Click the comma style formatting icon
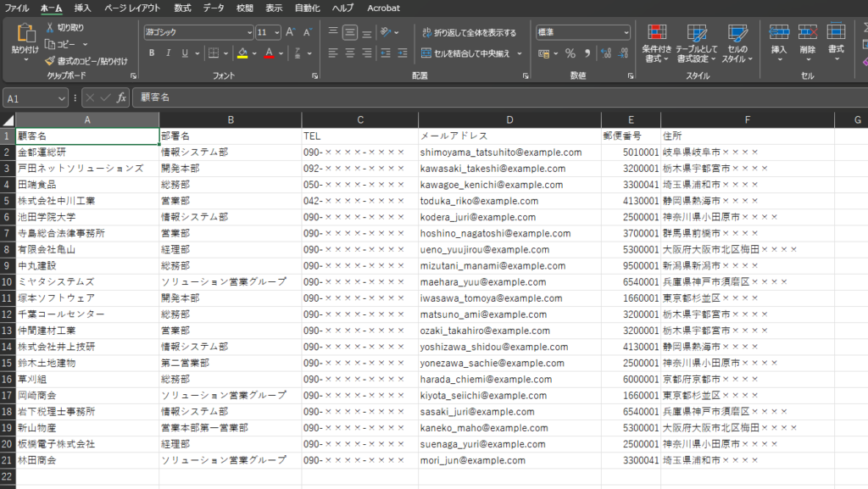Image resolution: width=868 pixels, height=489 pixels. (587, 53)
